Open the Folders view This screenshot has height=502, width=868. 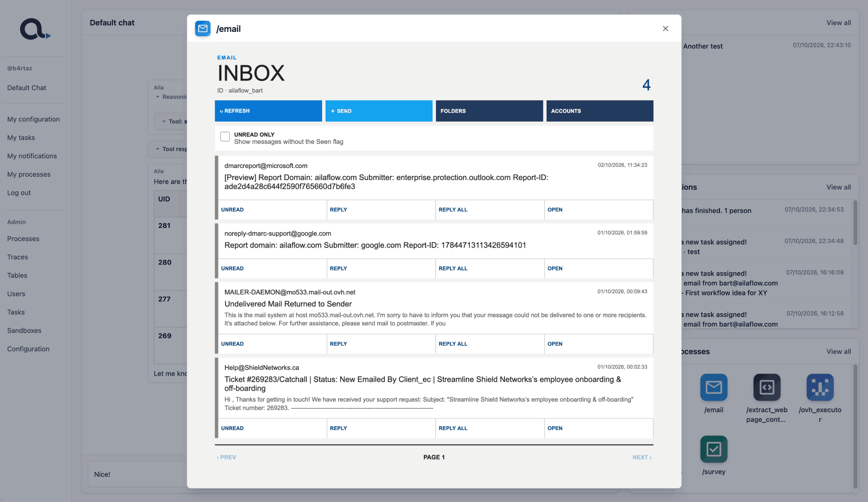click(x=489, y=111)
